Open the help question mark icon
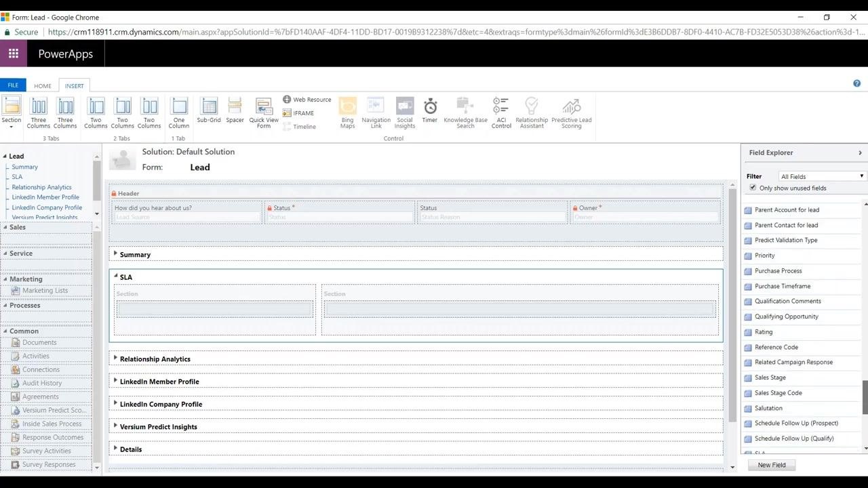The image size is (868, 488). pos(856,83)
